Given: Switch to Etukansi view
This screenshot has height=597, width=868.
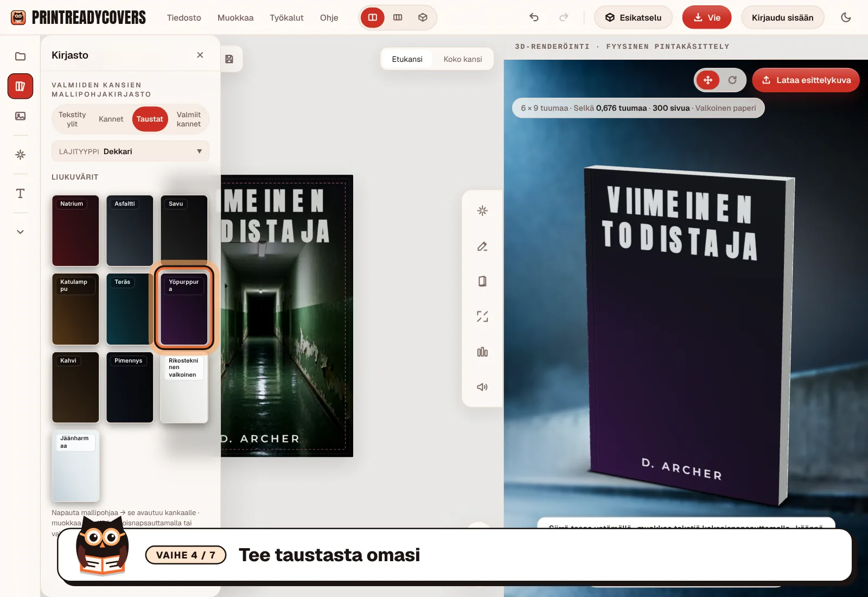Looking at the screenshot, I should click(407, 59).
